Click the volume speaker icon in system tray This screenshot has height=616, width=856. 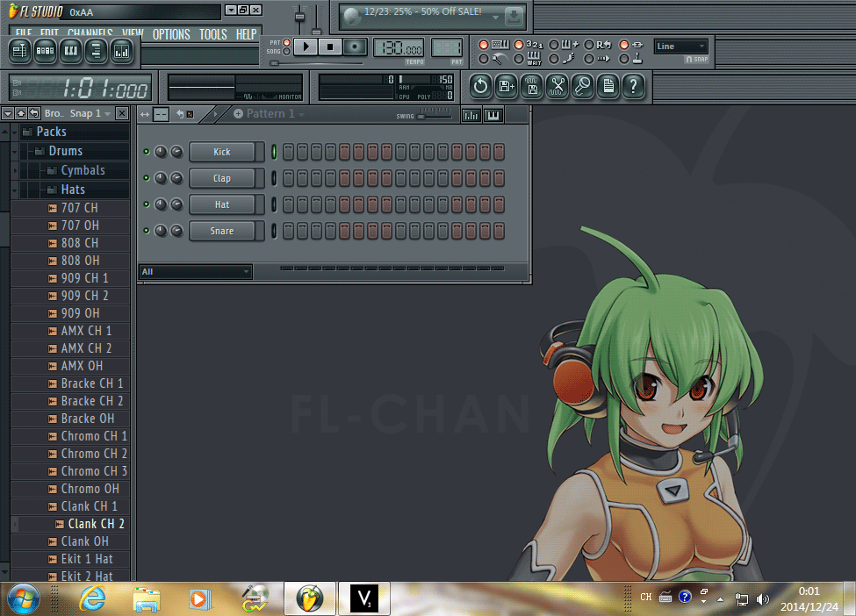(763, 599)
